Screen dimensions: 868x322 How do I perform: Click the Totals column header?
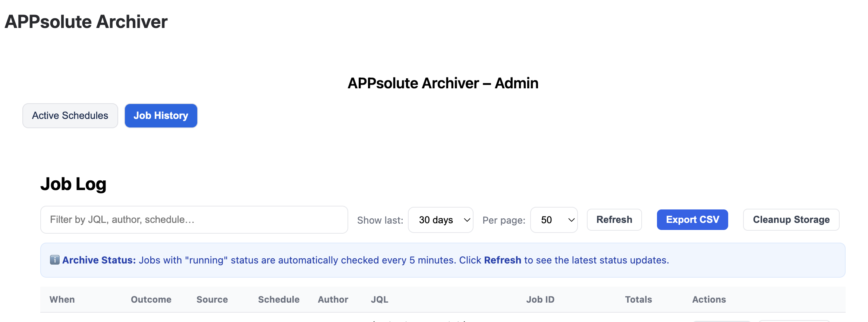pos(638,300)
